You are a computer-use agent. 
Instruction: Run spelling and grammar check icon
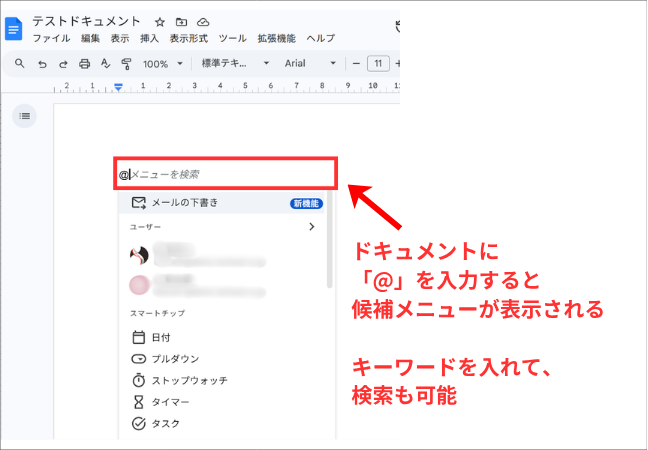click(x=105, y=63)
